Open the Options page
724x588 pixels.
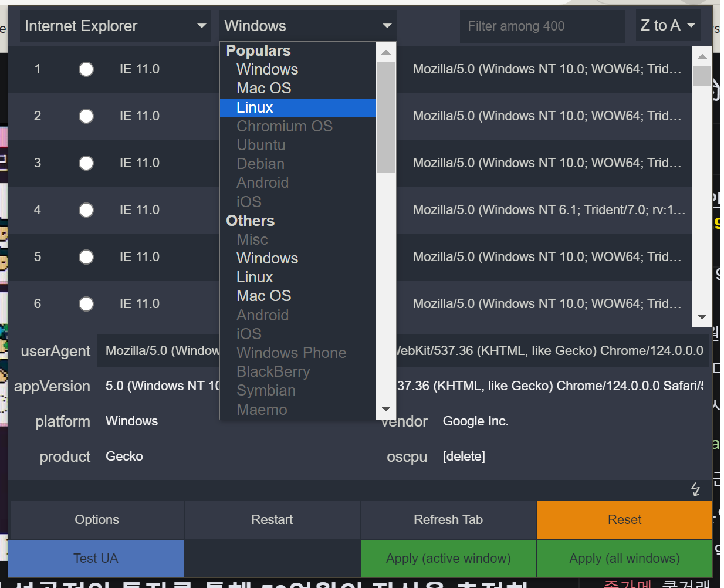(97, 520)
